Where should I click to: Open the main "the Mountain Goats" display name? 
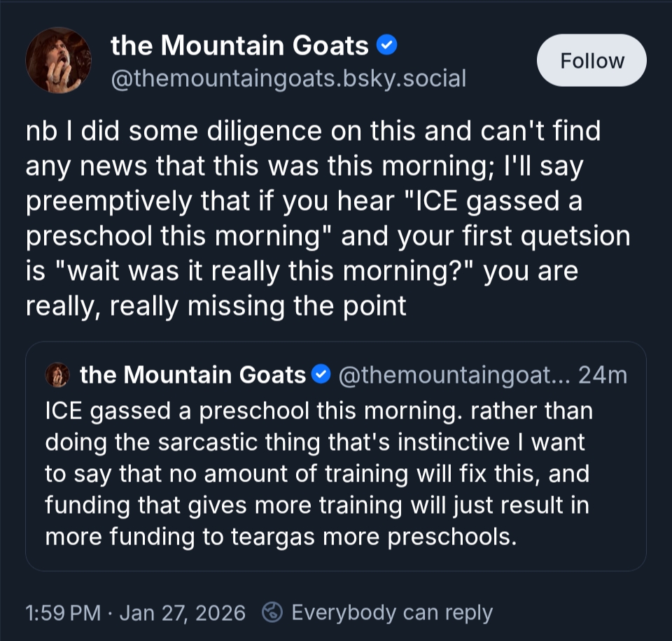point(239,46)
